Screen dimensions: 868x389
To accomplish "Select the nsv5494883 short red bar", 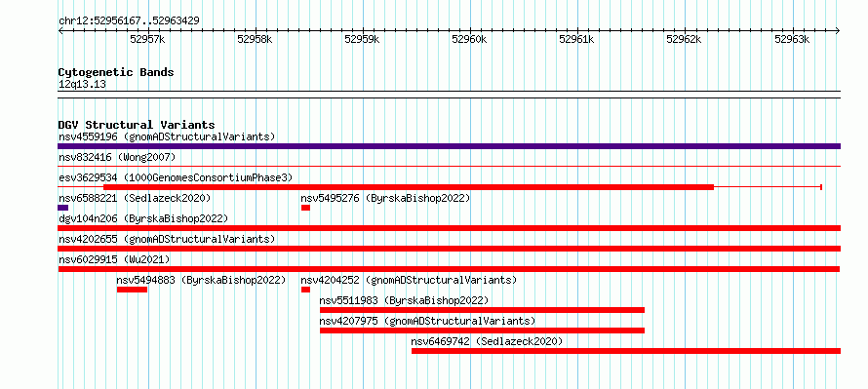I will [x=132, y=290].
